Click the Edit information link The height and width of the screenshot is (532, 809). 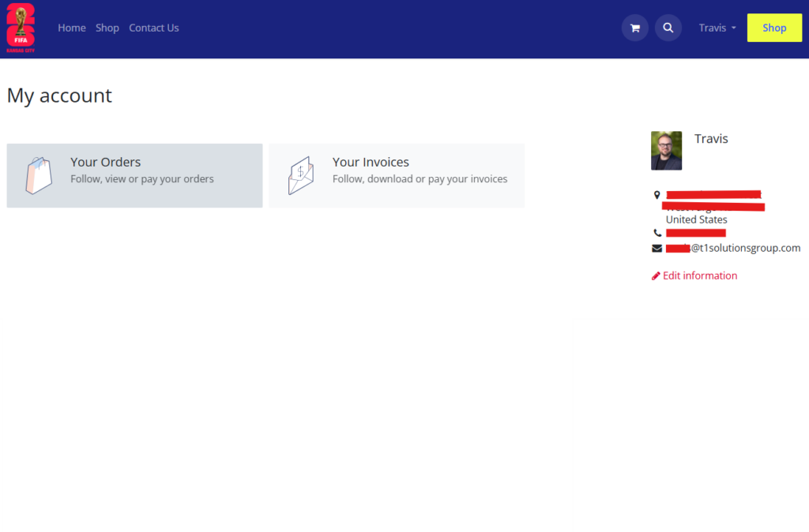[700, 275]
